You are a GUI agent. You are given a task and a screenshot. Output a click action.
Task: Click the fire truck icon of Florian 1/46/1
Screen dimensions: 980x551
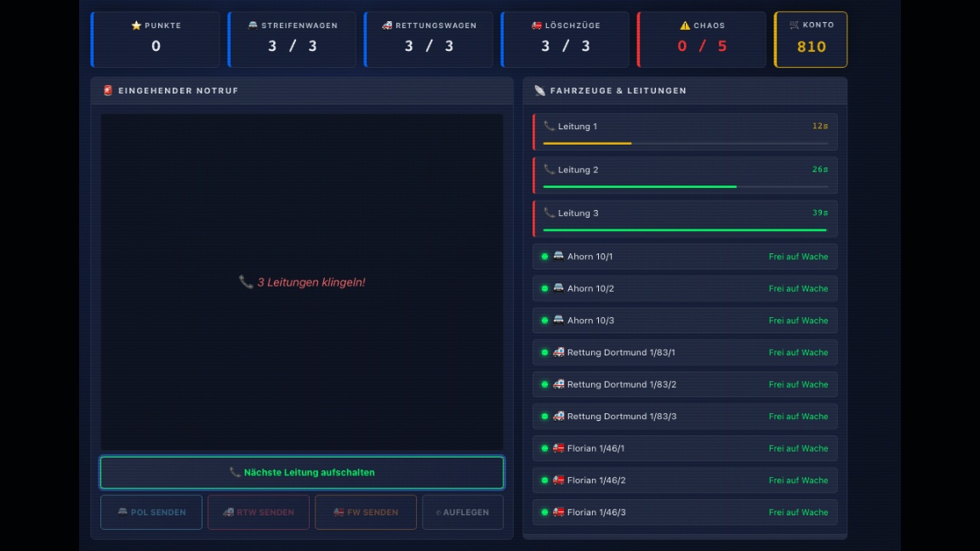558,448
